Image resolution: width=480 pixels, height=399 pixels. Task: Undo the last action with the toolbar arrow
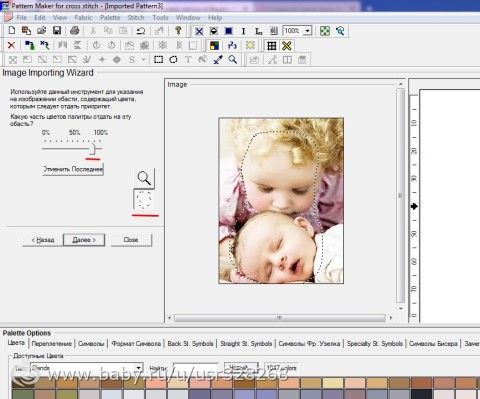[141, 31]
